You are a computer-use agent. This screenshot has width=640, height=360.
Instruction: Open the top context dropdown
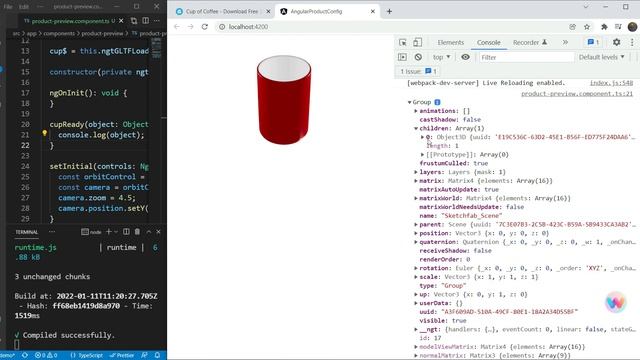coord(442,57)
